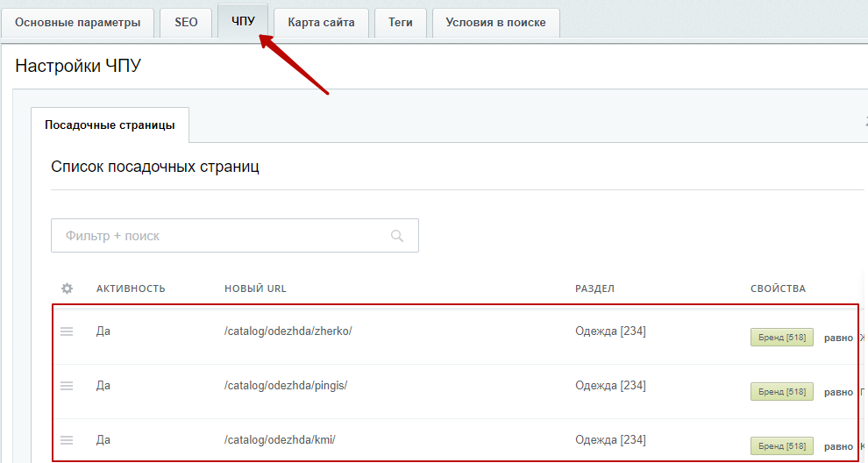The height and width of the screenshot is (463, 868).
Task: Sort by the Активность column header
Action: pos(131,288)
